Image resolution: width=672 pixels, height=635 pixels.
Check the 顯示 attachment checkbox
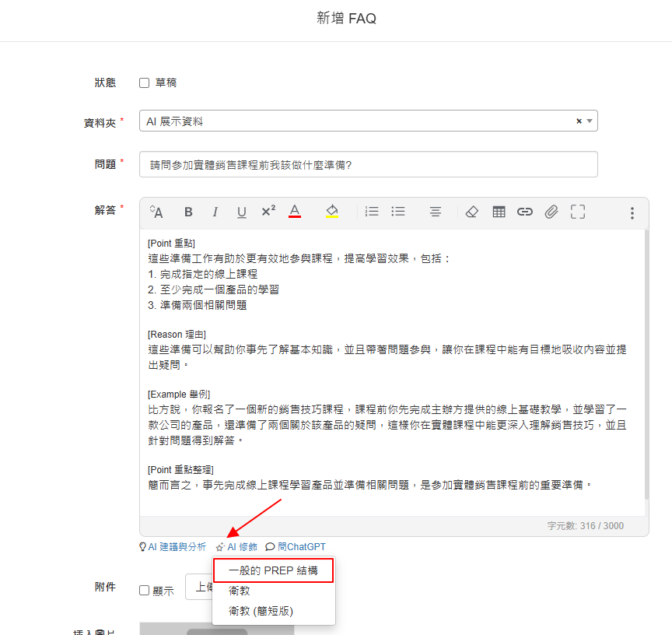coord(145,591)
